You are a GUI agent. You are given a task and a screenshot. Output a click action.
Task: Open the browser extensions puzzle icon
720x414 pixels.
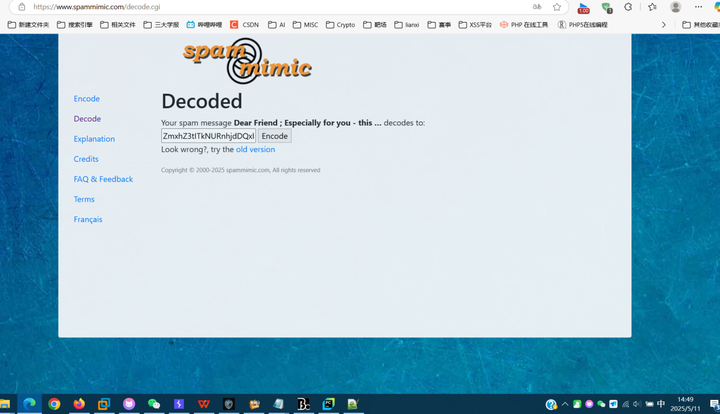pos(628,7)
